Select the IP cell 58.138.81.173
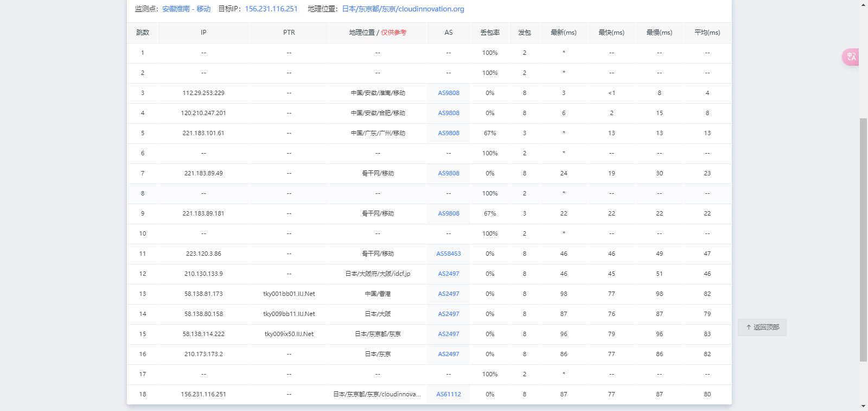The height and width of the screenshot is (411, 868). (x=203, y=294)
